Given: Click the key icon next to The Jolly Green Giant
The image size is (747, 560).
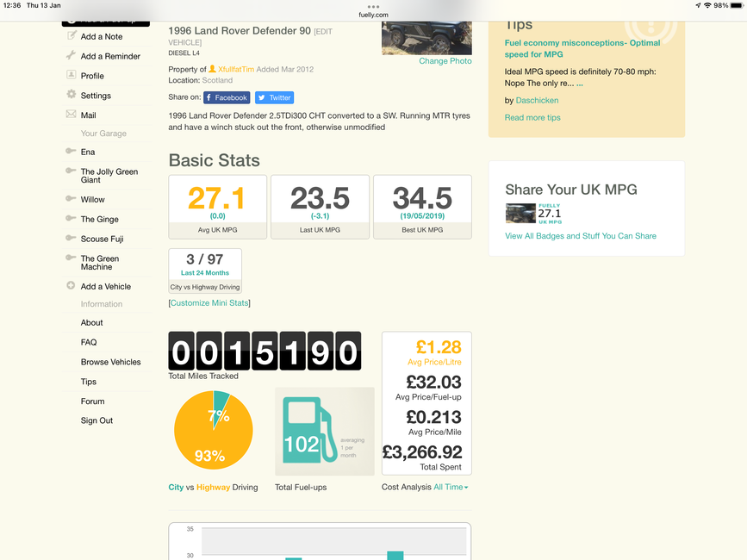Looking at the screenshot, I should pos(71,171).
